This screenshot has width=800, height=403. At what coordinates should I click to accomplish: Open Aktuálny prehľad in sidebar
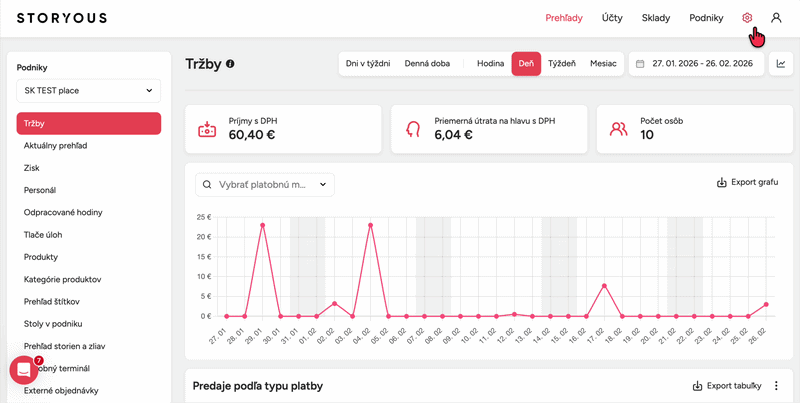point(56,146)
